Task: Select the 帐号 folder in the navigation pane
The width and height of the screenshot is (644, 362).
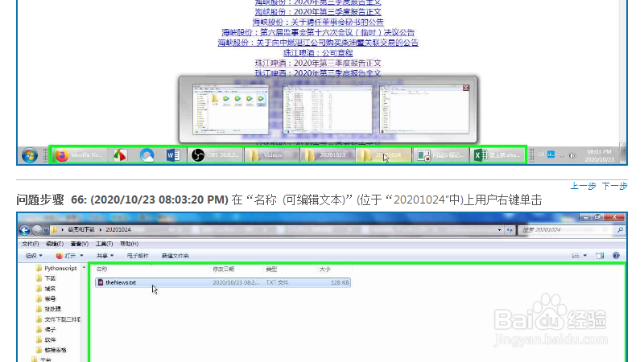Action: coord(46,298)
